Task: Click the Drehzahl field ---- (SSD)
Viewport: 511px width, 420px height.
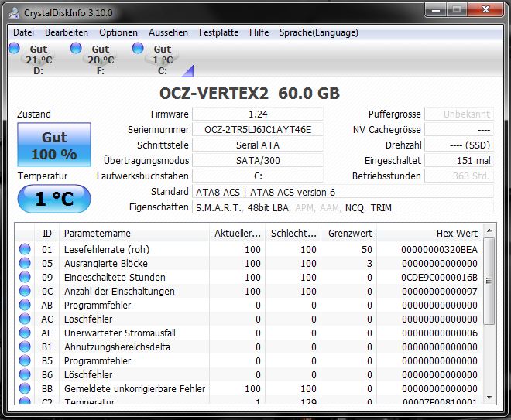Action: point(459,145)
